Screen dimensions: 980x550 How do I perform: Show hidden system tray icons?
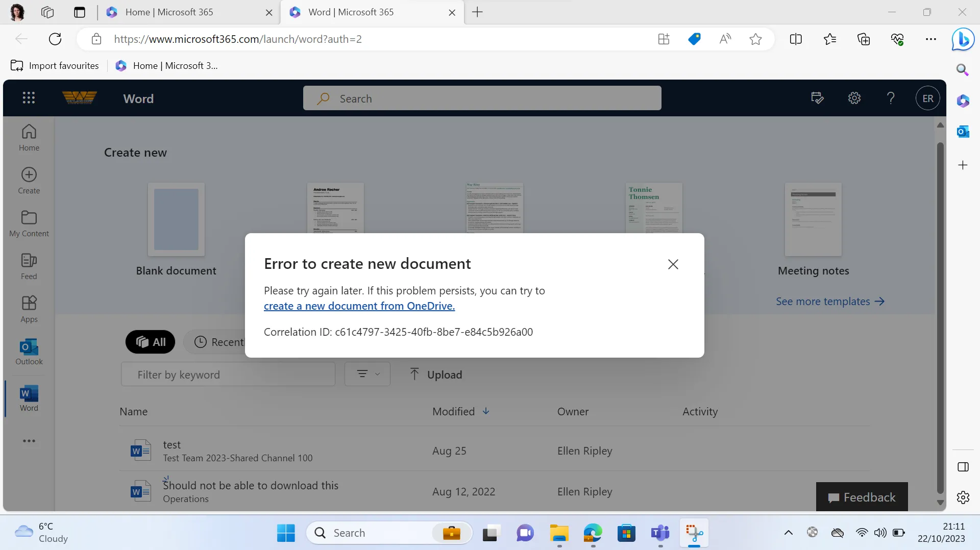788,533
